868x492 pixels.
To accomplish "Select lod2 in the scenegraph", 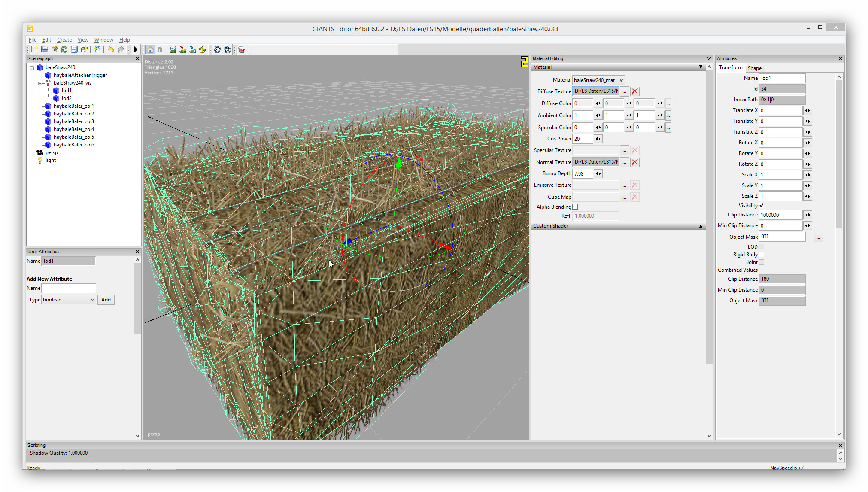I will (67, 98).
